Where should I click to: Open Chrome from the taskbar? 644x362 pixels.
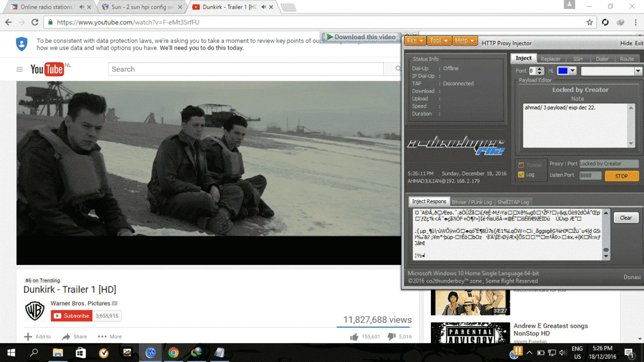tap(173, 352)
